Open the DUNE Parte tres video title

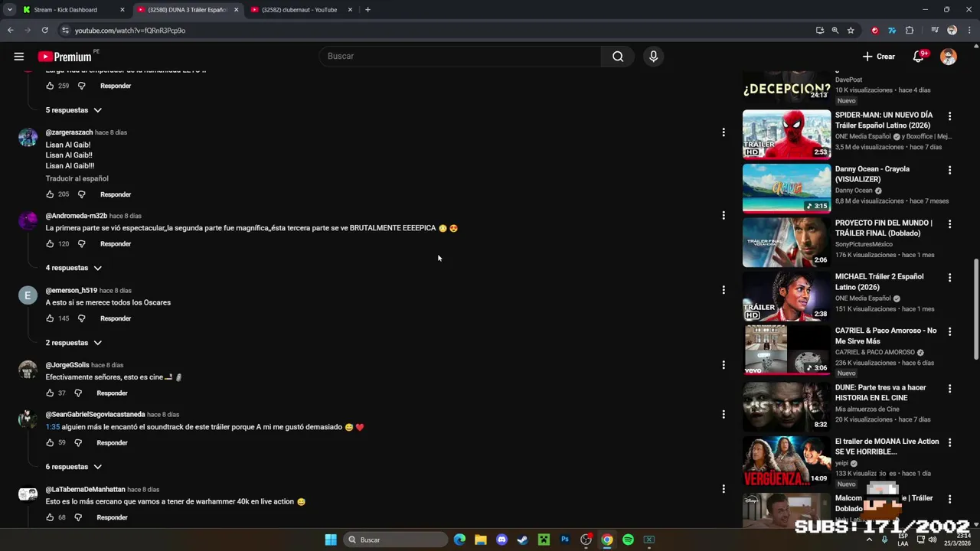click(x=880, y=393)
